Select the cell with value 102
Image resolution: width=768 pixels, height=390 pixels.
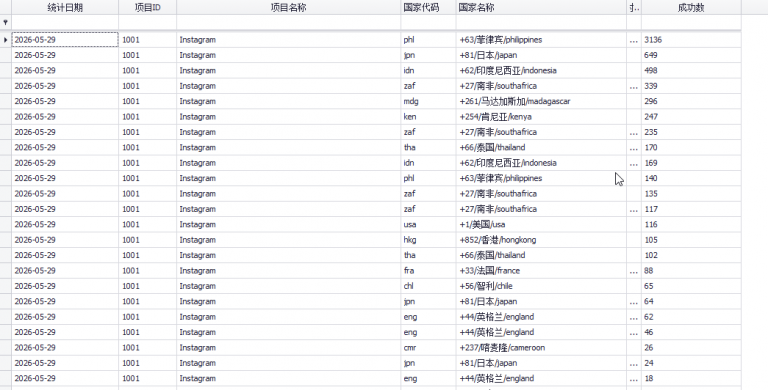pos(691,255)
